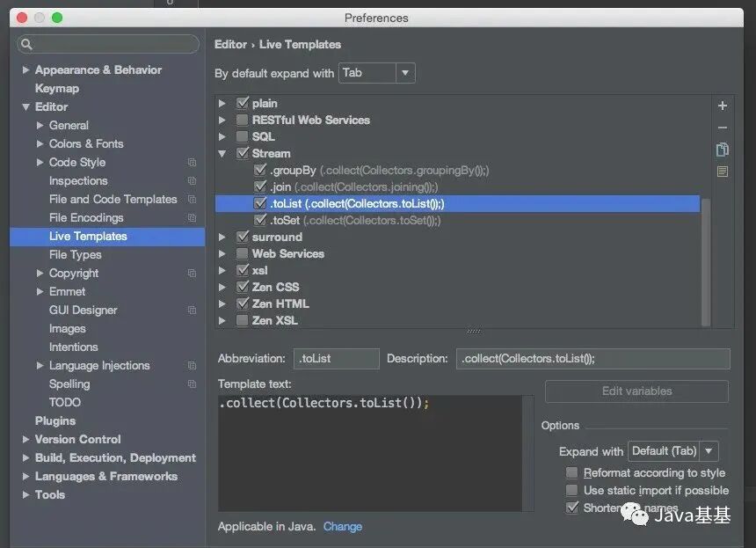Click project-level icon next to Spelling
The height and width of the screenshot is (548, 756).
(192, 384)
